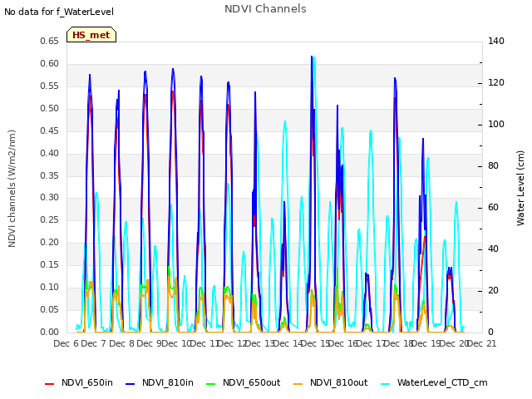Click the blue NDVI_810in legend swatch

[x=131, y=384]
